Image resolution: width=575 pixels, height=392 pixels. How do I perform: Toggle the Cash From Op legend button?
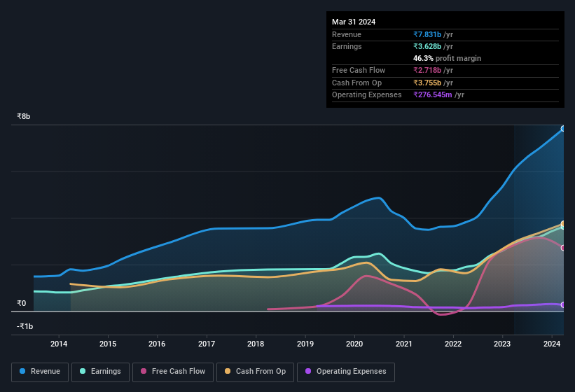255,372
